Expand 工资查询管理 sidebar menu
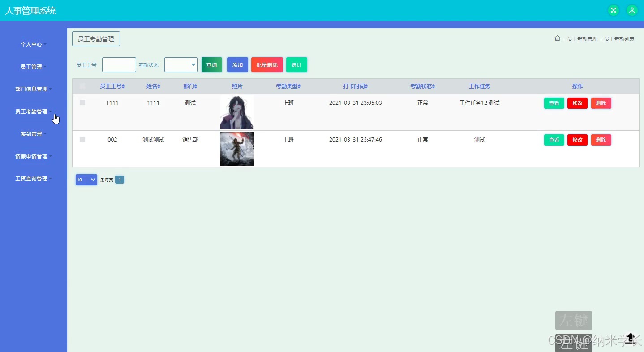Image resolution: width=644 pixels, height=352 pixels. (x=33, y=179)
